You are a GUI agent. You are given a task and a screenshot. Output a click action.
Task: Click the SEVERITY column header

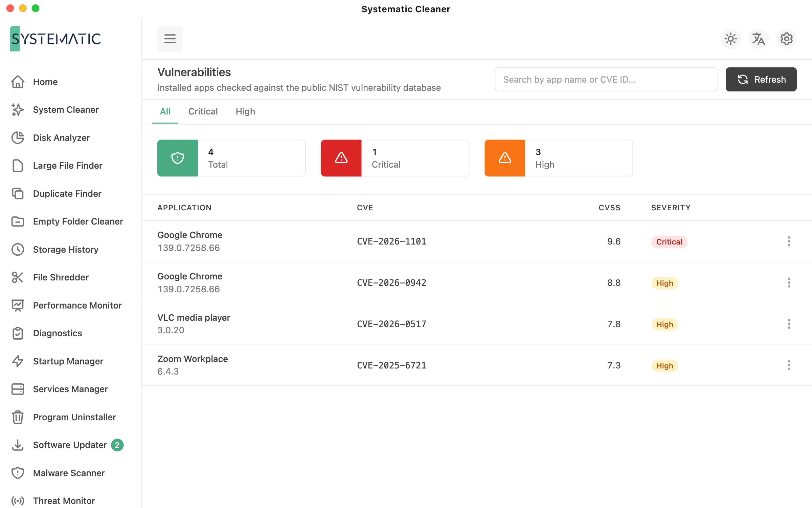671,208
